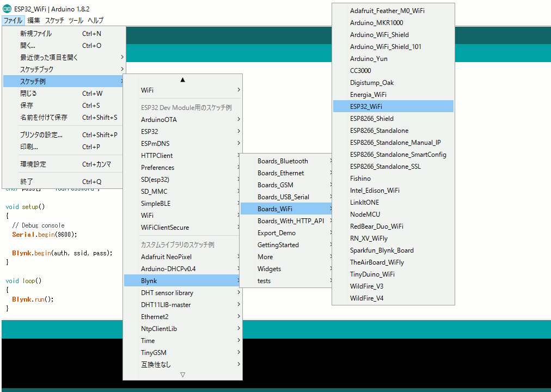551x392 pixels.
Task: Open Export_Demo submenu
Action: (x=286, y=232)
